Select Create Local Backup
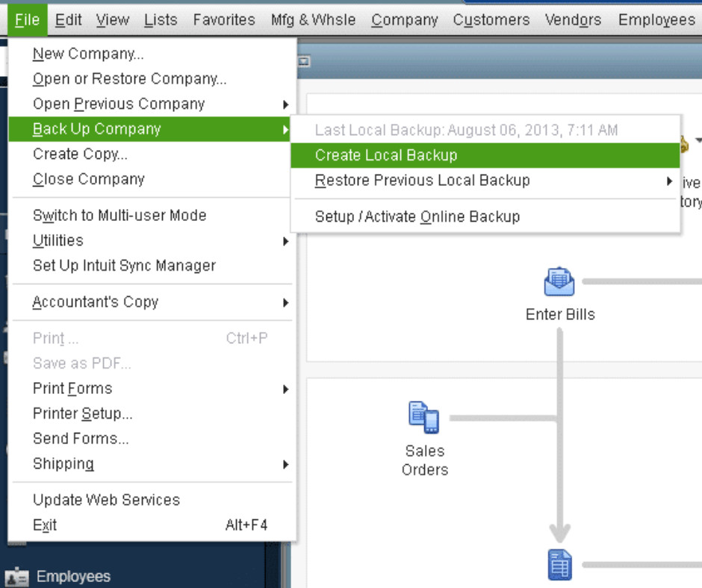 (x=386, y=155)
